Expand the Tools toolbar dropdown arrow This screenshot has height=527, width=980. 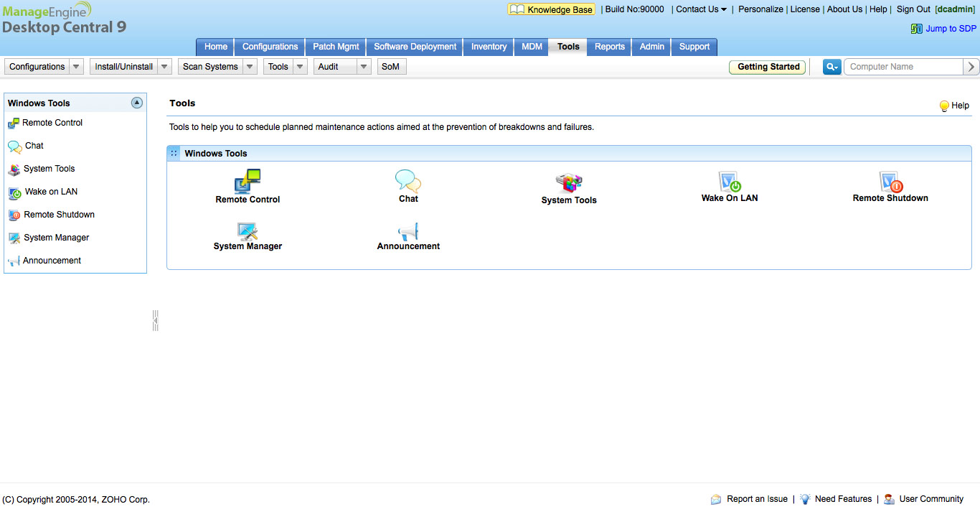300,67
